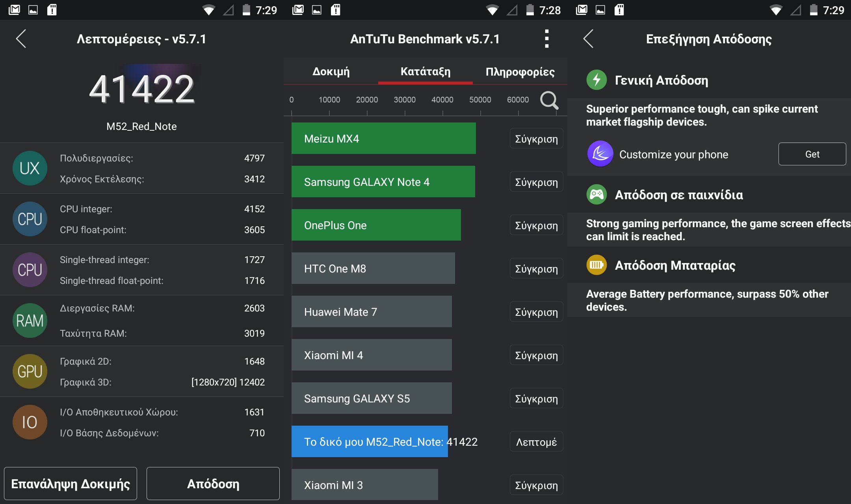The width and height of the screenshot is (851, 504).
Task: Tap the green RAM icon
Action: [x=30, y=321]
